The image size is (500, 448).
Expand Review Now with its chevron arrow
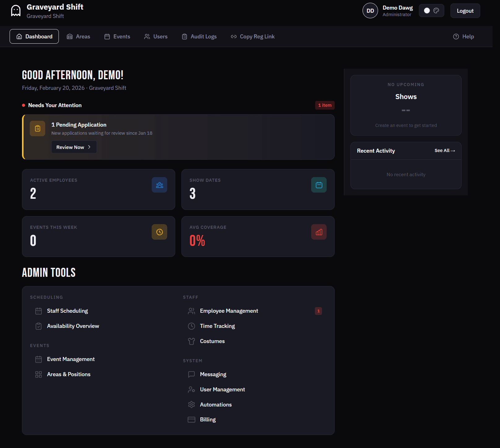pyautogui.click(x=89, y=147)
